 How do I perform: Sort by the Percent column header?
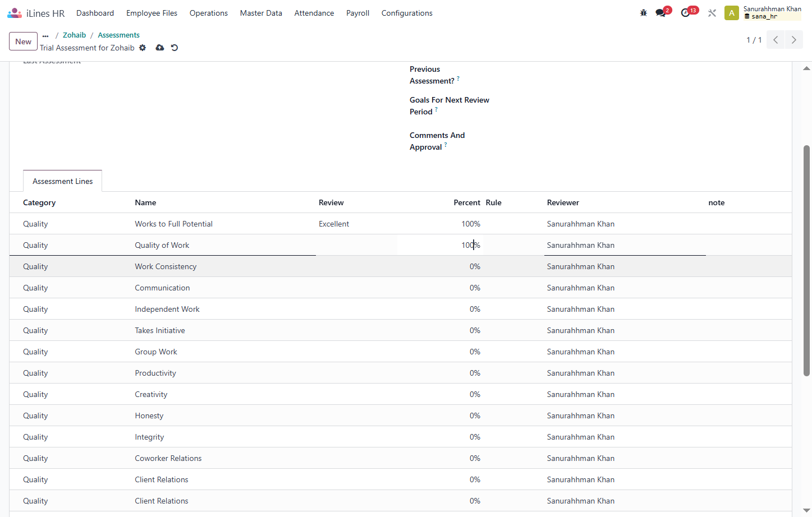[467, 202]
